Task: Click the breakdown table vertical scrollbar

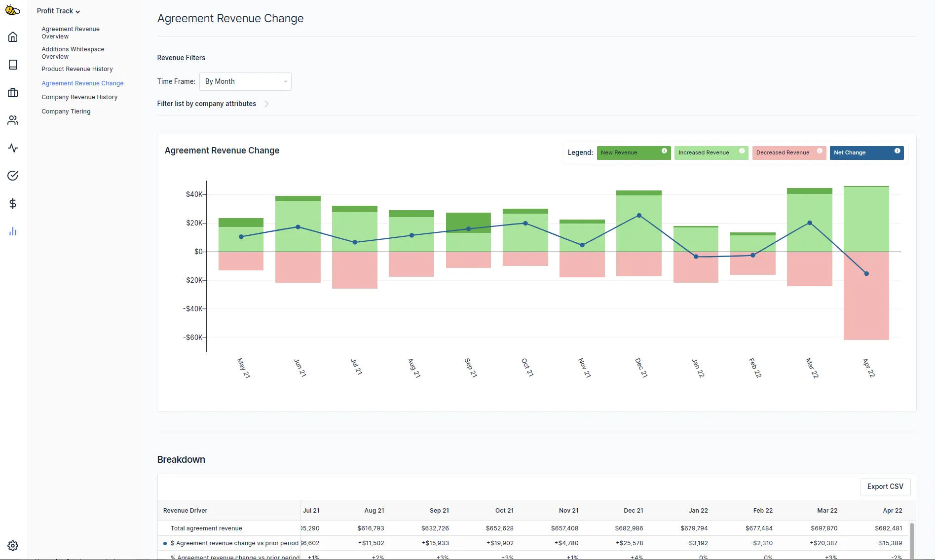Action: (912, 540)
